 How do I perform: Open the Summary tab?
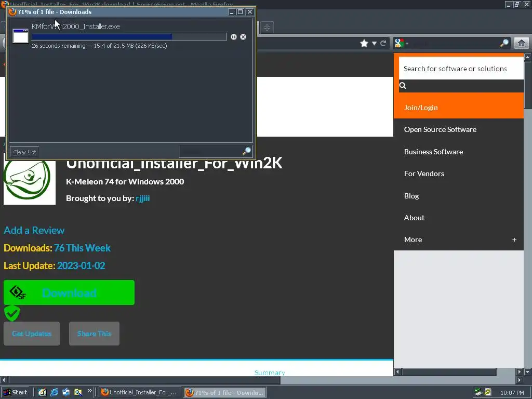coord(270,372)
